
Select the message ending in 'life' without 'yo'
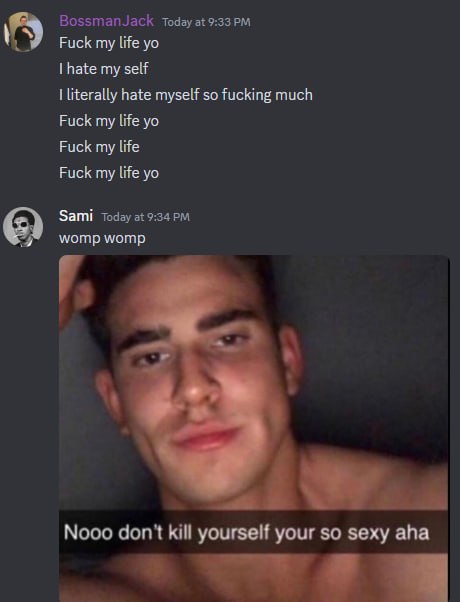(x=99, y=147)
